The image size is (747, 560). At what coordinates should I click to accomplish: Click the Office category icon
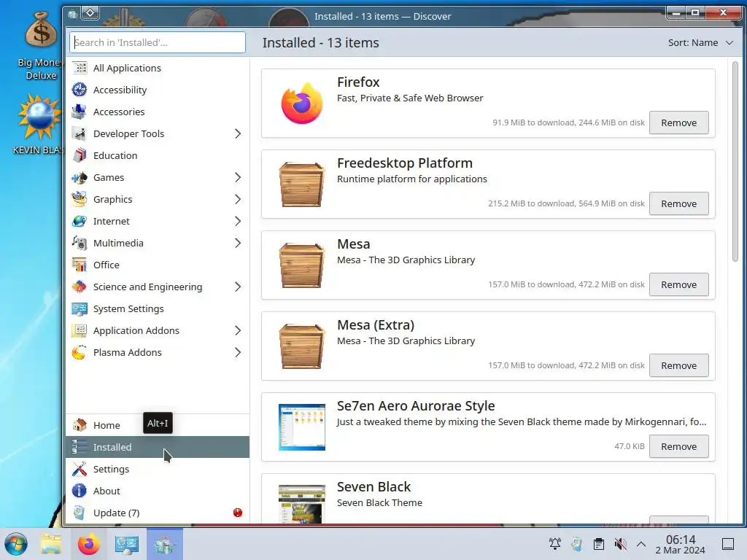click(x=80, y=265)
